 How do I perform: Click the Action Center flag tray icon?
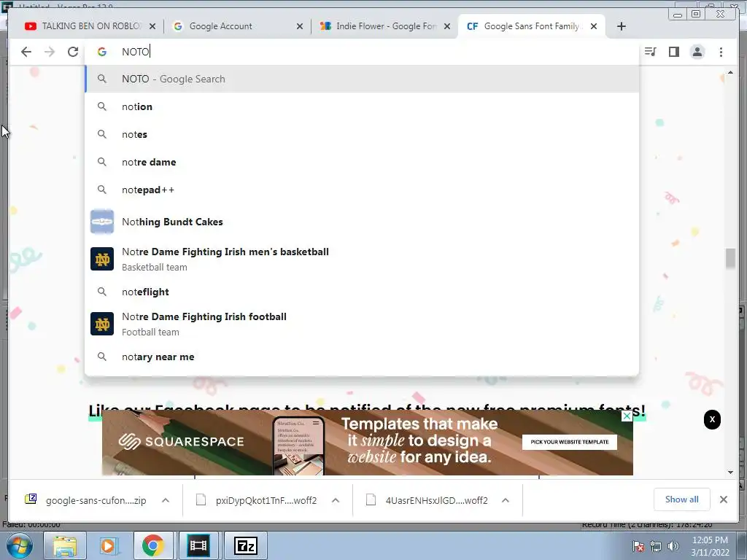pyautogui.click(x=638, y=546)
